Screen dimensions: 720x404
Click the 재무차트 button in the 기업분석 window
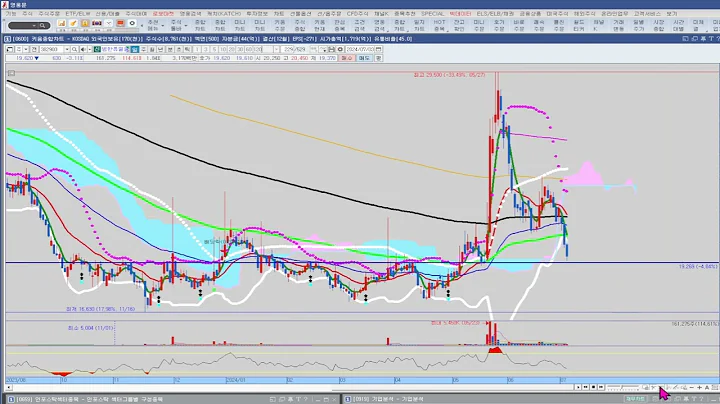click(x=636, y=399)
